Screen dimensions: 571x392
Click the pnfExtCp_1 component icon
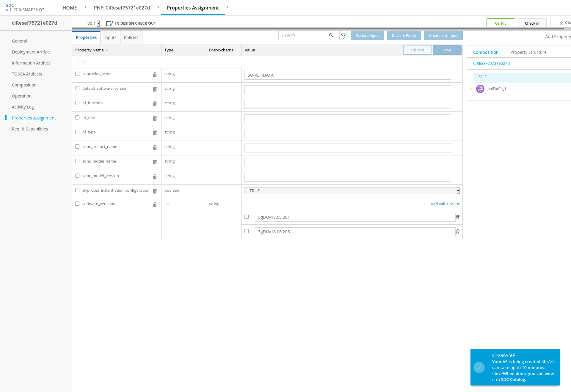tap(480, 89)
